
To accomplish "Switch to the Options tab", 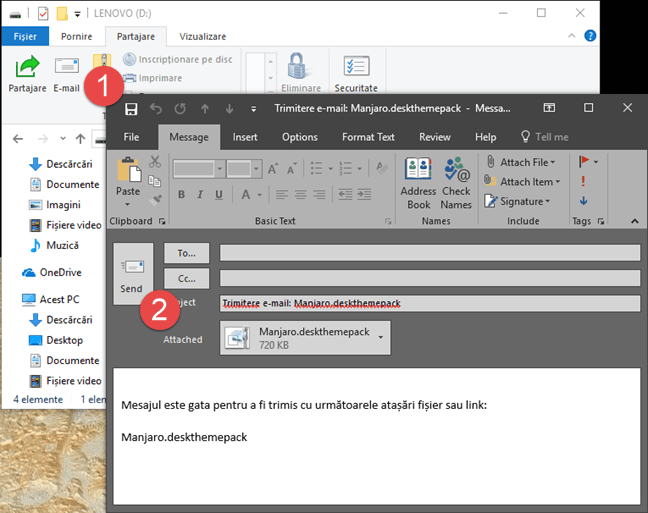I will (300, 137).
